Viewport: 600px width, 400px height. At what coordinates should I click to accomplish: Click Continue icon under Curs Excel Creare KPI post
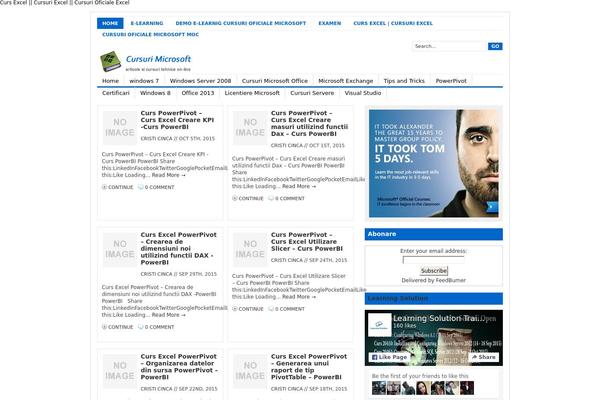pyautogui.click(x=104, y=187)
